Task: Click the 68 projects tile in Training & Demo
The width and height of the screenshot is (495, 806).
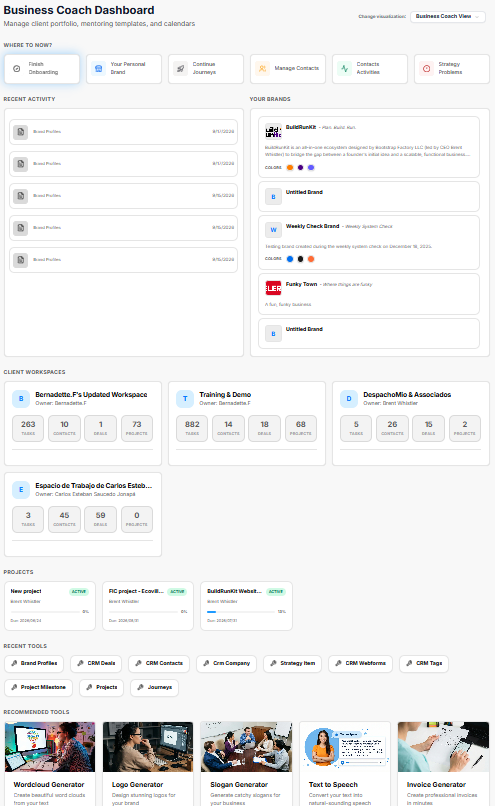Action: pos(301,428)
